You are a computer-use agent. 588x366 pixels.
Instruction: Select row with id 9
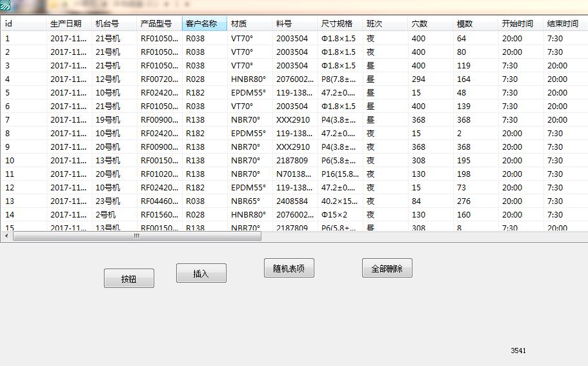[294, 147]
